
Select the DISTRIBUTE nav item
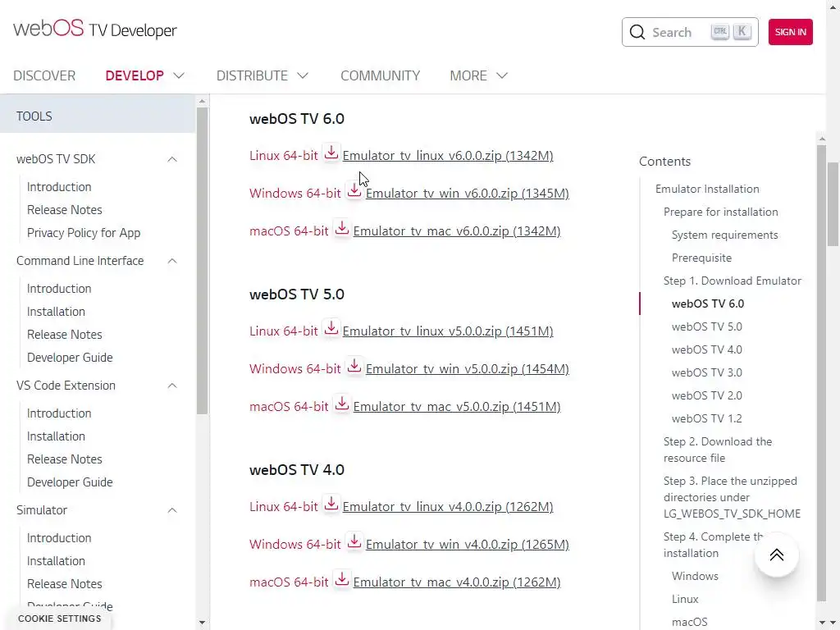[252, 75]
